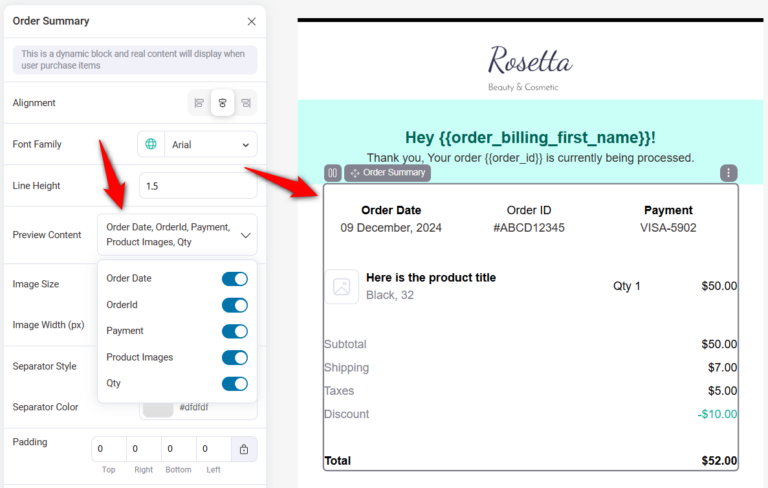Select center alignment icon
This screenshot has height=488, width=768.
click(x=222, y=103)
